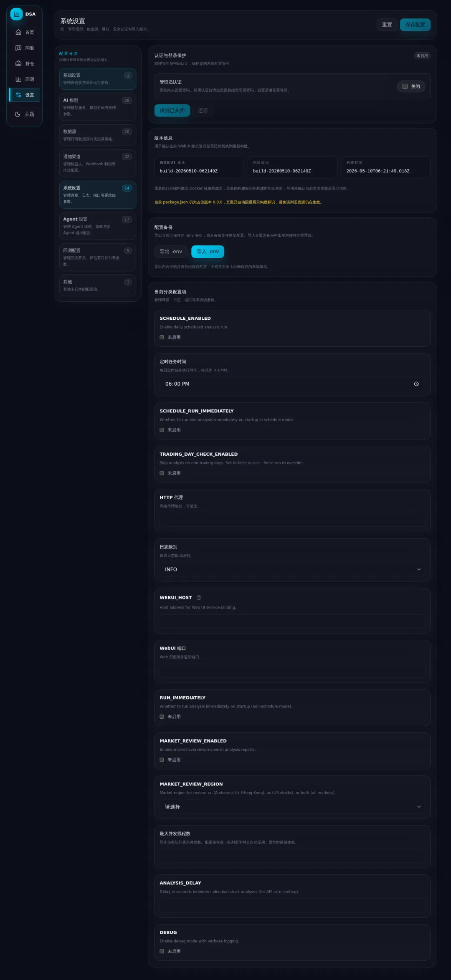Viewport: 451px width, 980px height.
Task: Open the 回测 backtest chart icon
Action: tap(18, 79)
